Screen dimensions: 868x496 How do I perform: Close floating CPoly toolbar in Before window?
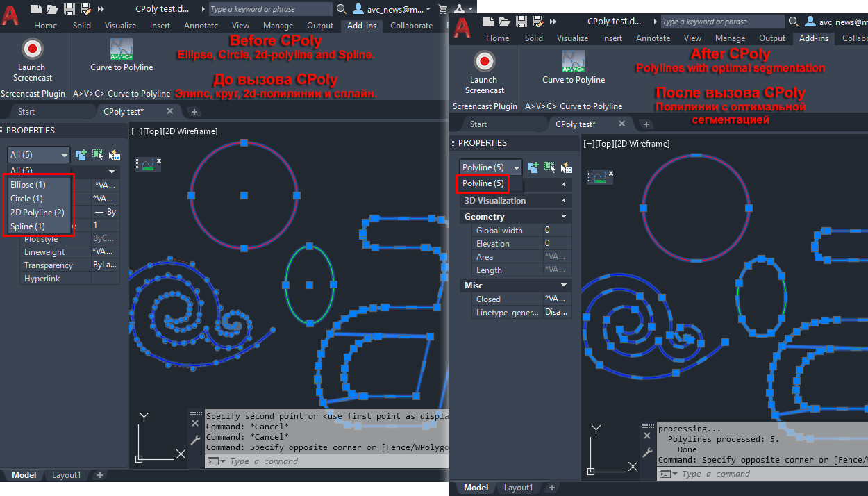[158, 160]
